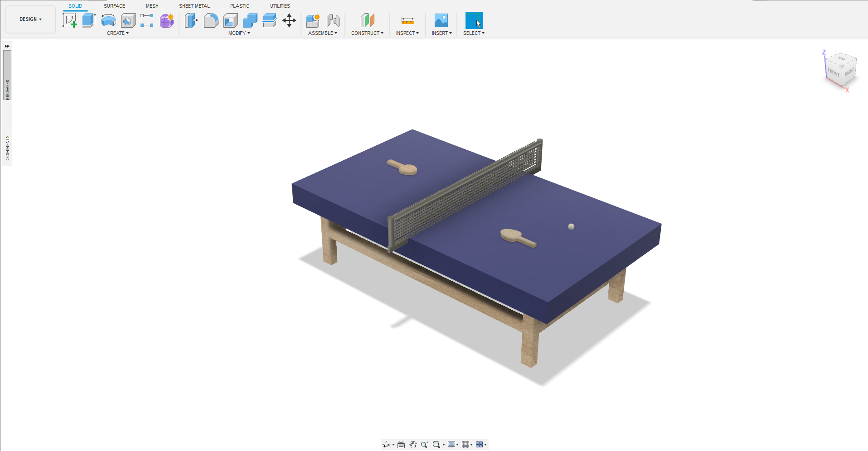Open the Move/Copy tool
This screenshot has width=868, height=451.
(x=289, y=20)
